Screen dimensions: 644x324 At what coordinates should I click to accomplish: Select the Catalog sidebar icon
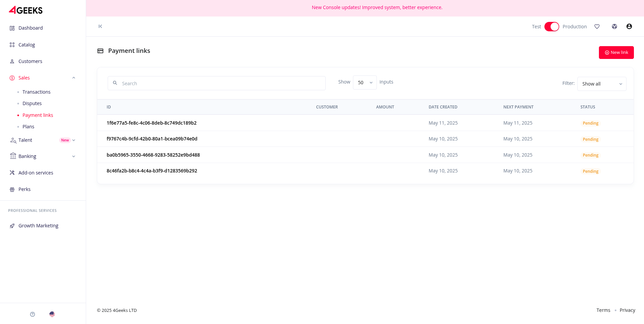pyautogui.click(x=12, y=44)
